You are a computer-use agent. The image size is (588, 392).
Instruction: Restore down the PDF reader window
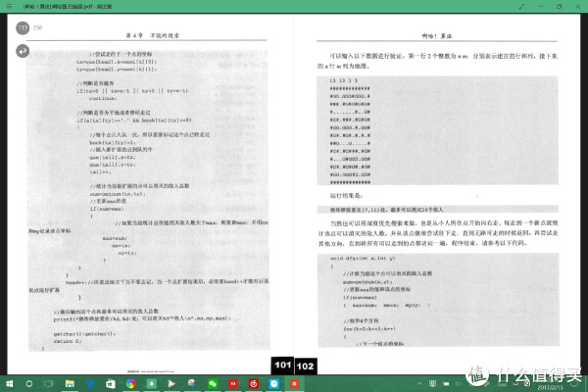[x=560, y=7]
